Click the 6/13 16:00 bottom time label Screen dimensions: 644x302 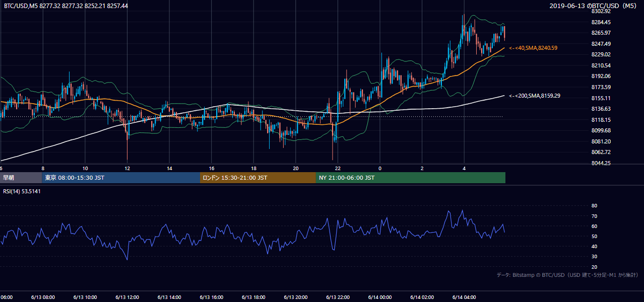[211, 297]
